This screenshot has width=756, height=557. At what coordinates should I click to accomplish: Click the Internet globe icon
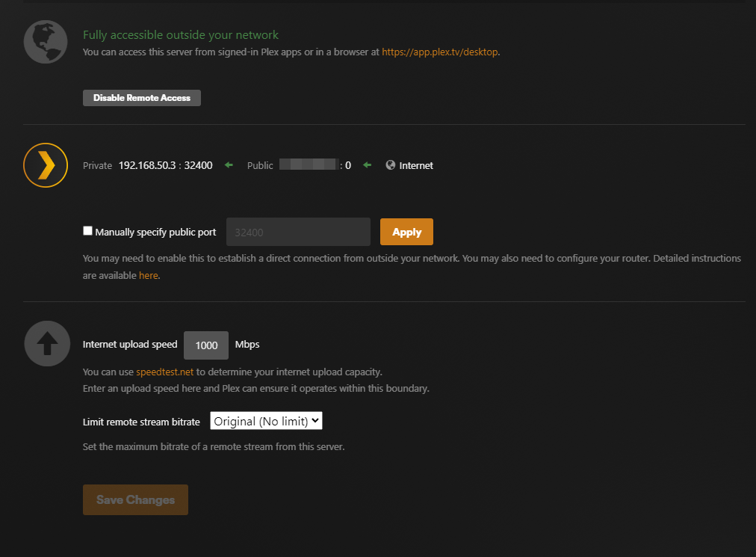click(390, 165)
